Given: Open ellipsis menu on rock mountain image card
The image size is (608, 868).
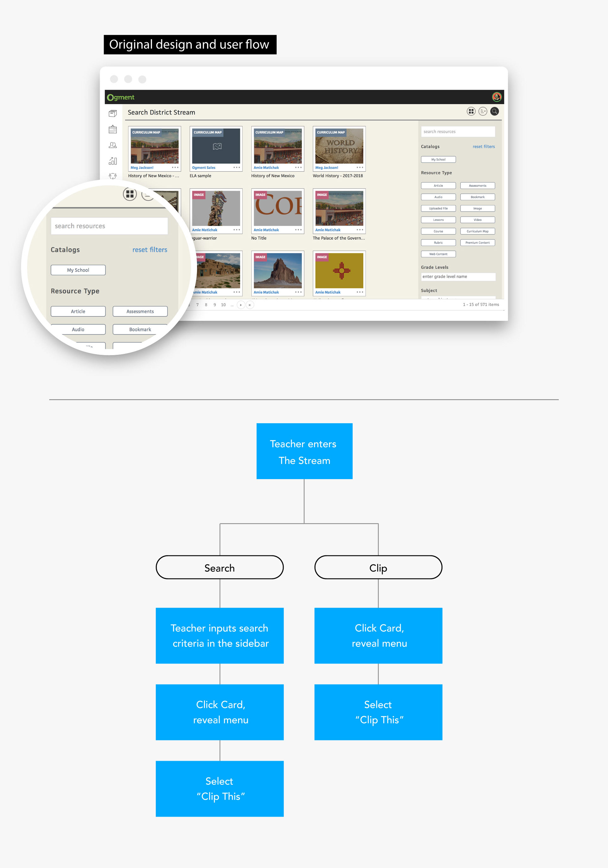Looking at the screenshot, I should pos(298,292).
